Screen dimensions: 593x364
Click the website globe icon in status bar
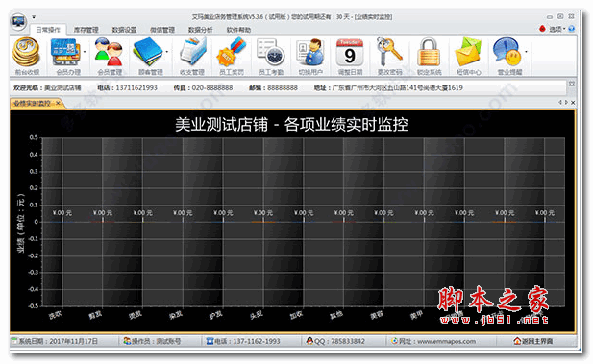pos(395,341)
